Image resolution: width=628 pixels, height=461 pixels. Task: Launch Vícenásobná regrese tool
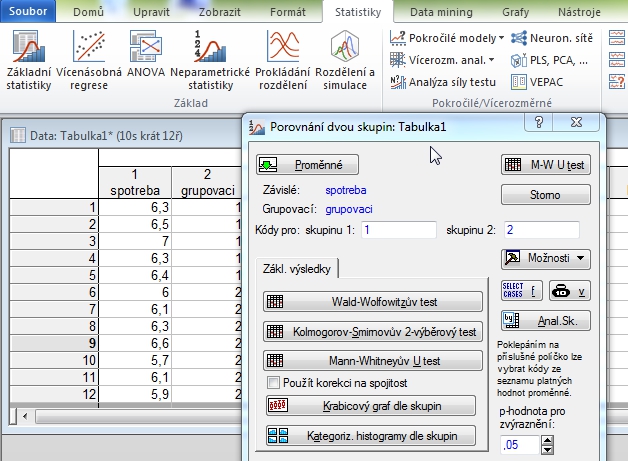tap(89, 60)
